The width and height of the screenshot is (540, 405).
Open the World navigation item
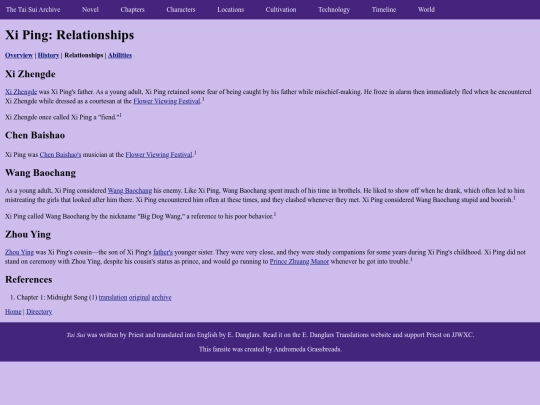(x=426, y=10)
